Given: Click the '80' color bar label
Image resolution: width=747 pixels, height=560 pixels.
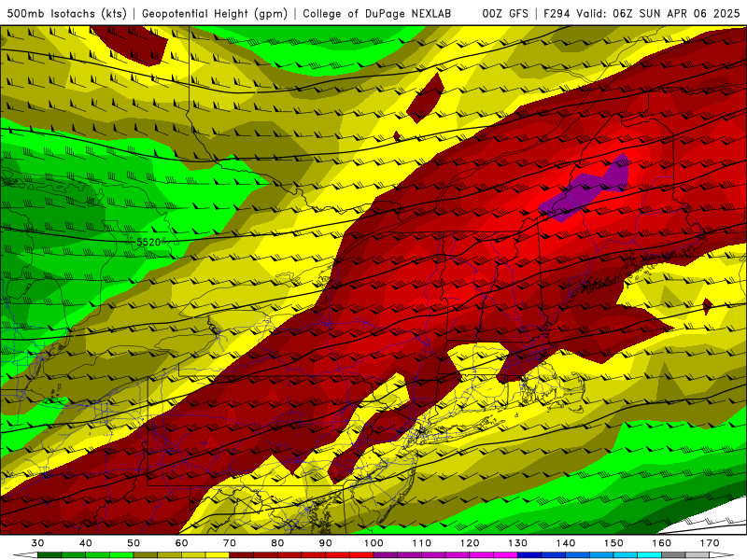Looking at the screenshot, I should click(277, 543).
